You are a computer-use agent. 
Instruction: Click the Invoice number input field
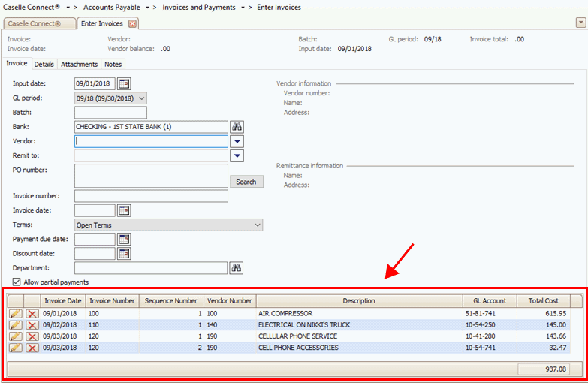tap(151, 196)
